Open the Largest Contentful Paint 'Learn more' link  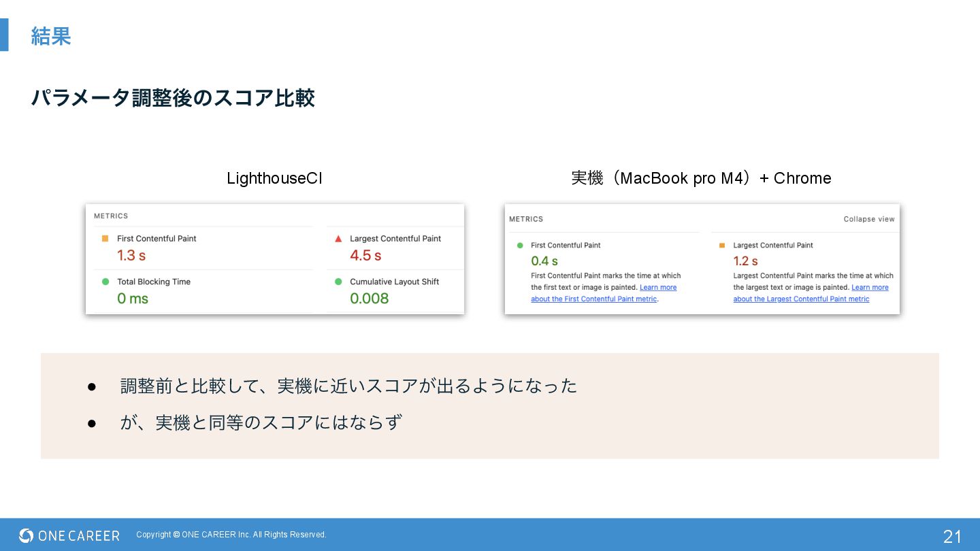(x=811, y=293)
